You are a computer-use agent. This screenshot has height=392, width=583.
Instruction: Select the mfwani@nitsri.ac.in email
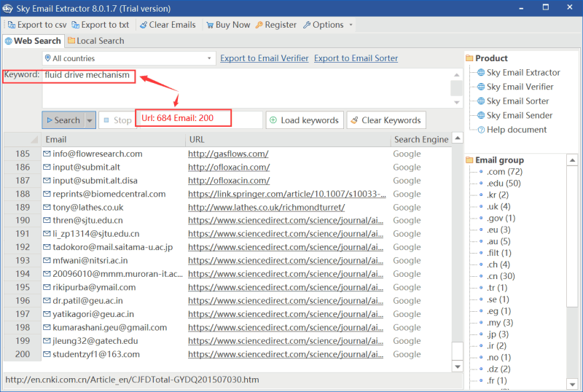pos(90,260)
